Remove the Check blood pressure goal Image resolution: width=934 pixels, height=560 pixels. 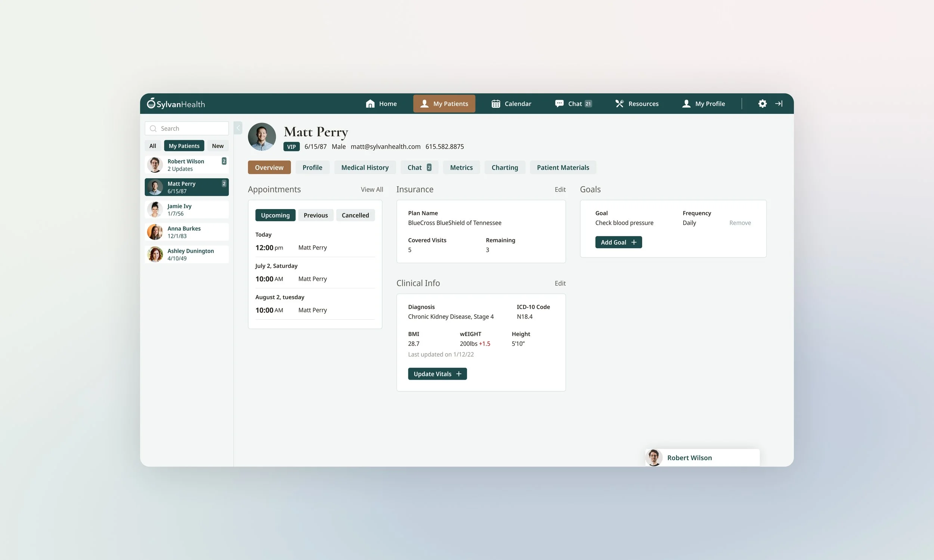740,223
